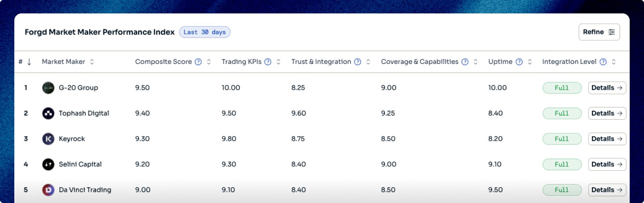The height and width of the screenshot is (203, 644).
Task: Click Full badge in G-20 Group row
Action: 562,88
